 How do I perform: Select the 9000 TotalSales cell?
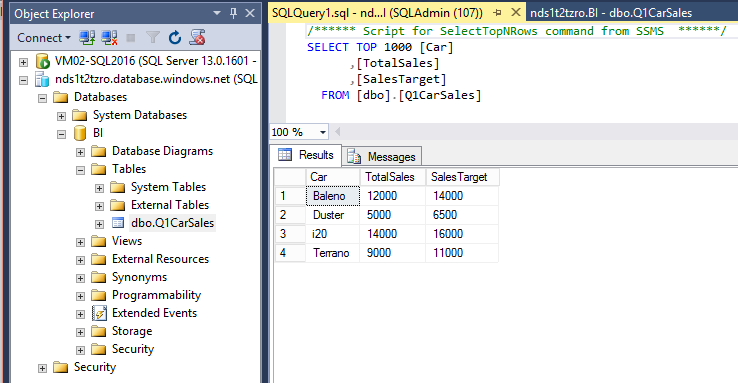(393, 253)
